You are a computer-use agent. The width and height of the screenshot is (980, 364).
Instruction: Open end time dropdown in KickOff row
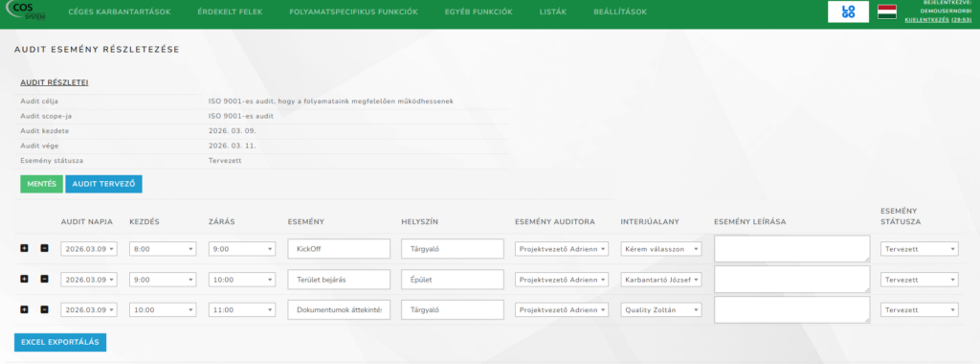242,249
